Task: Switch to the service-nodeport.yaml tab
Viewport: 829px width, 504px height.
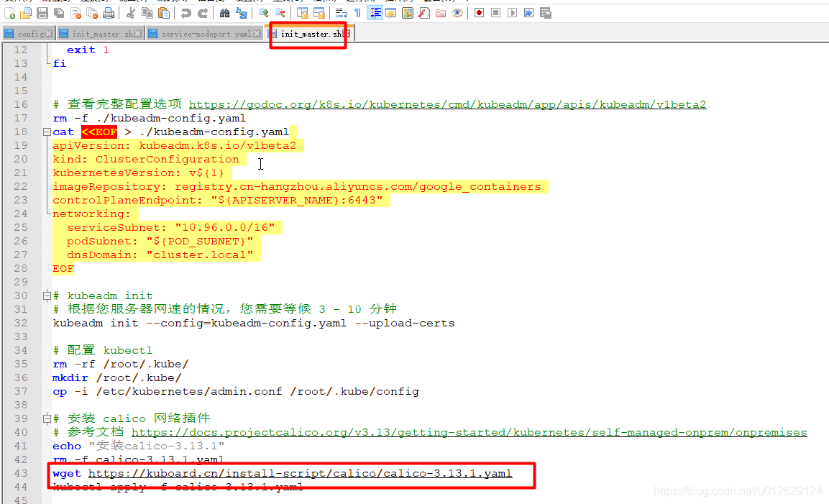Action: [x=206, y=34]
